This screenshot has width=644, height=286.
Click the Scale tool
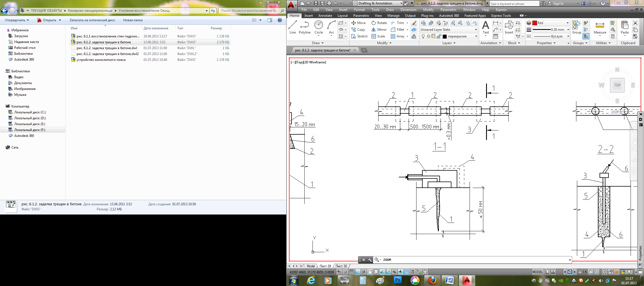[x=378, y=36]
